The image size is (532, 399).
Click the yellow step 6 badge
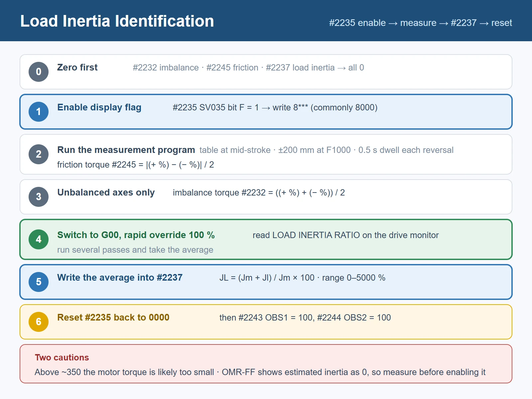pyautogui.click(x=39, y=322)
